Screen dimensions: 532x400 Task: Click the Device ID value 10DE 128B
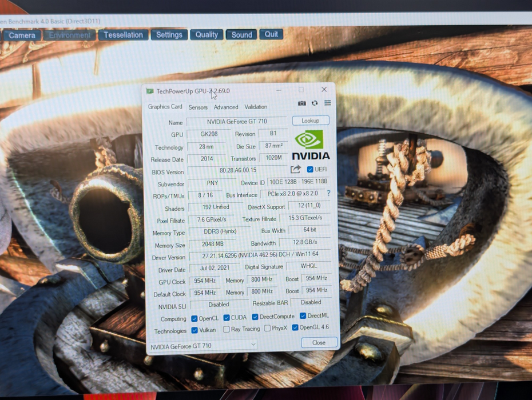click(x=298, y=182)
